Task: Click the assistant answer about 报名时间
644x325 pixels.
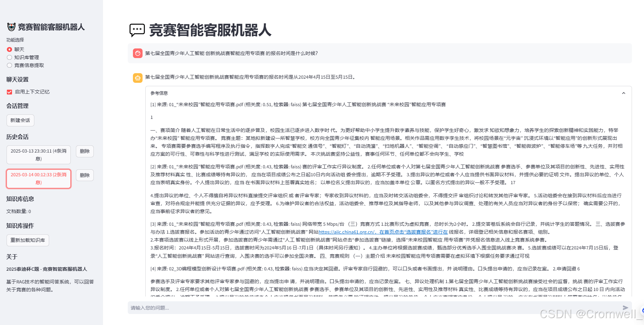Action: click(x=250, y=77)
